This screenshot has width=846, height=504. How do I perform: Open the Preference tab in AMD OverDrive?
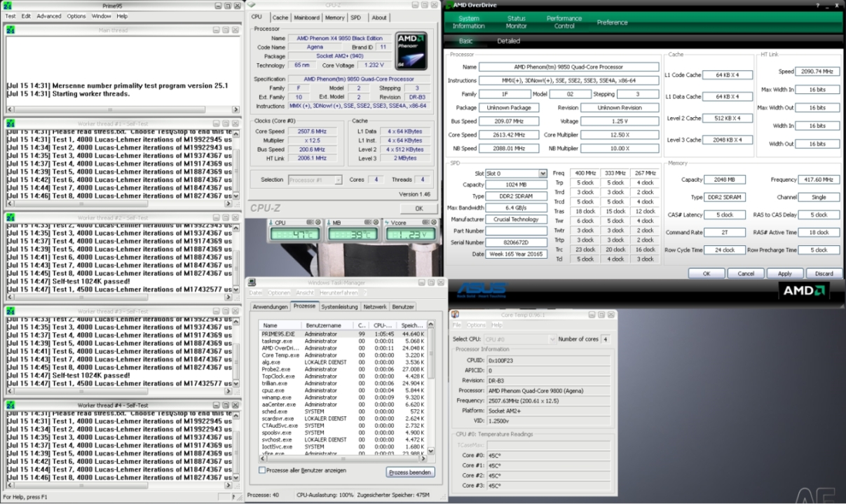[x=613, y=22]
